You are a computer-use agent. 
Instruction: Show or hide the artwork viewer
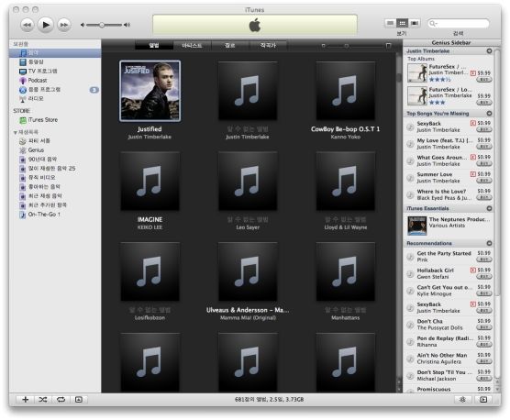79,400
